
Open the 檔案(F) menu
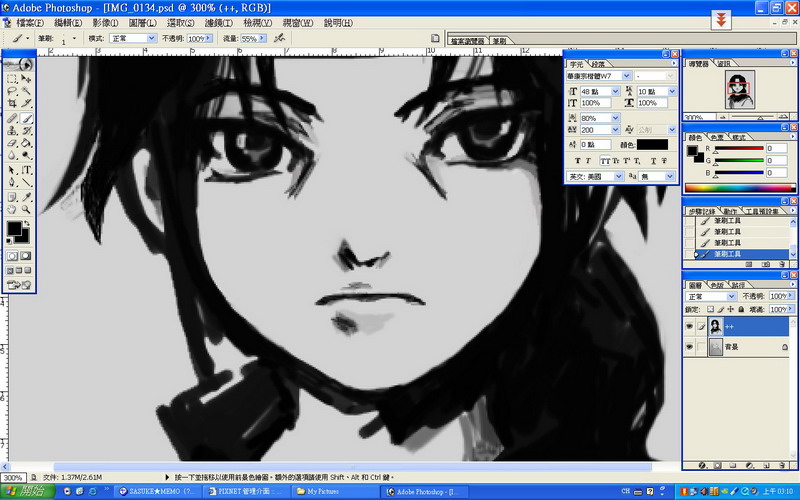30,23
